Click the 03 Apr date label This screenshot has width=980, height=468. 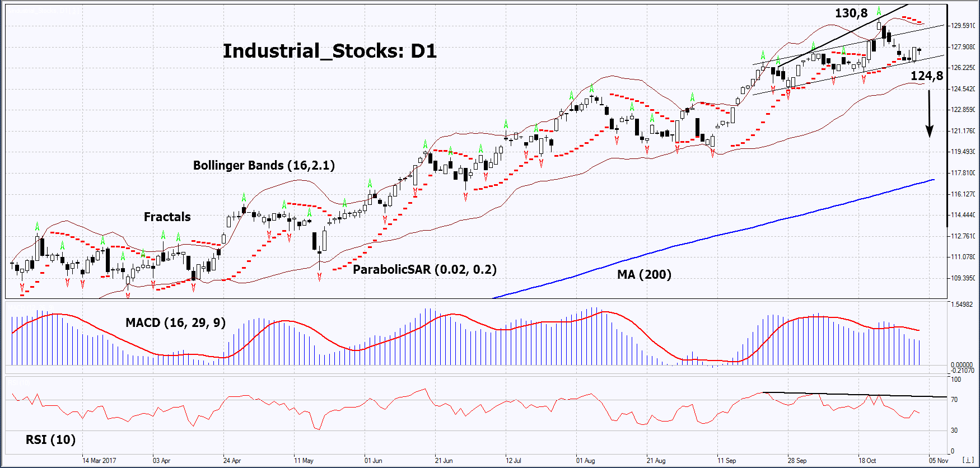tap(161, 461)
